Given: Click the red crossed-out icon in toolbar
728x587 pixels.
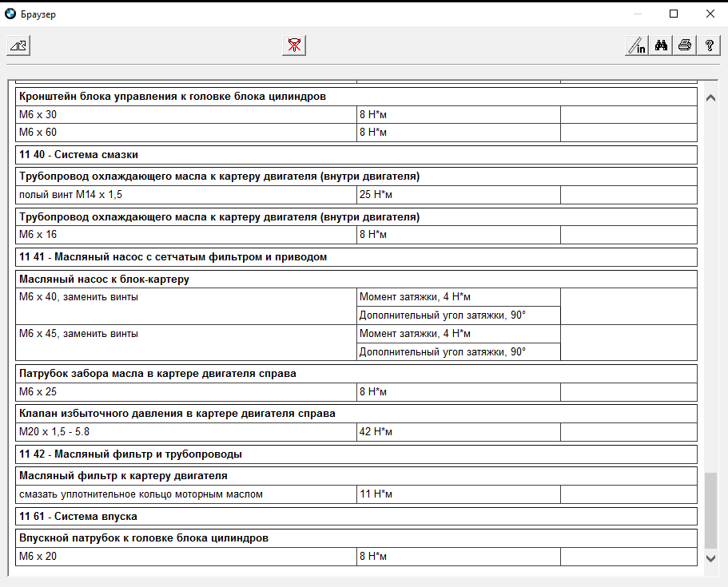Looking at the screenshot, I should [x=294, y=46].
